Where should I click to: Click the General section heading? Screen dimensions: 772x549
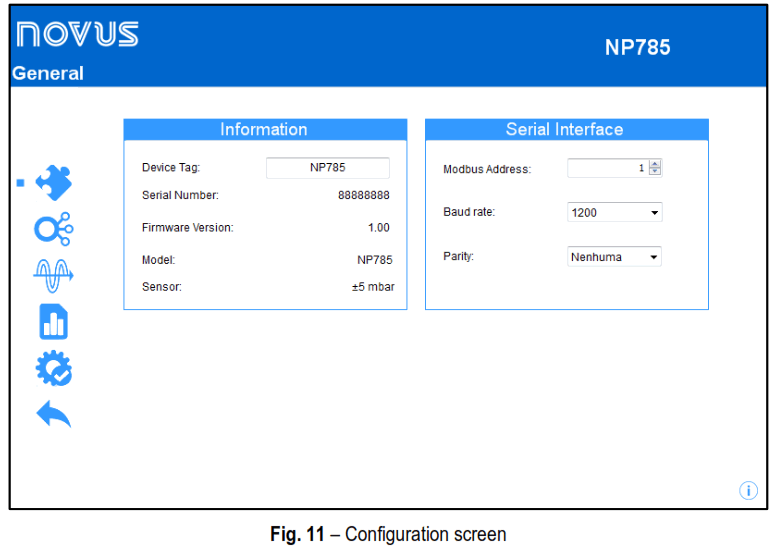click(x=48, y=73)
